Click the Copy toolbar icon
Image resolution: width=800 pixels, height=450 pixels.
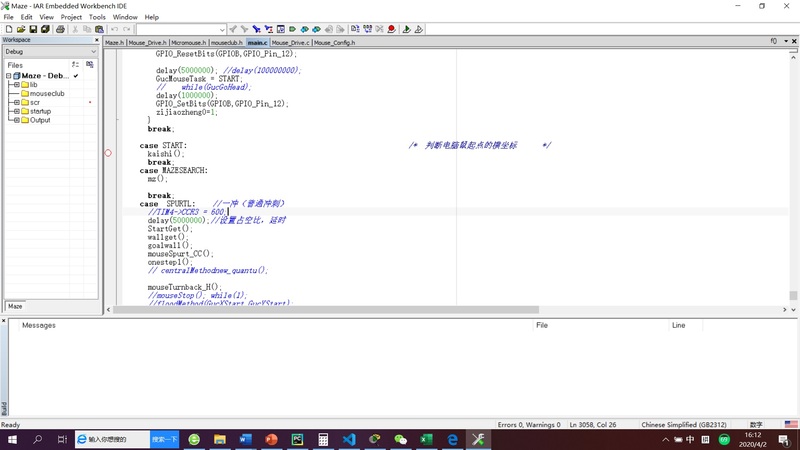click(87, 29)
